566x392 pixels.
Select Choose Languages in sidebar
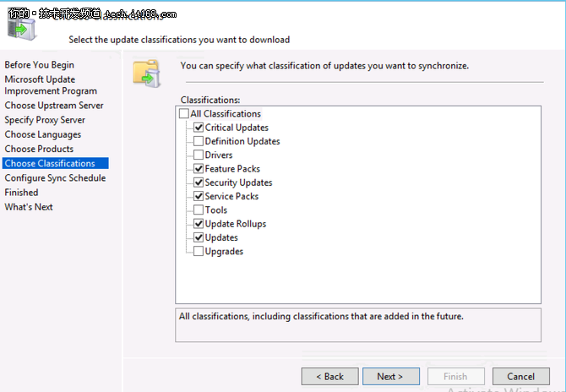pos(43,134)
